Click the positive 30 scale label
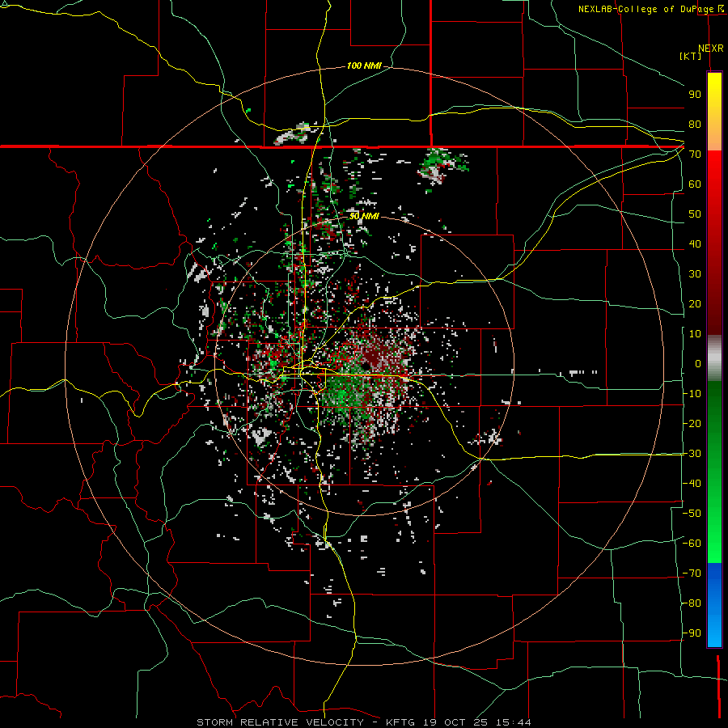The width and height of the screenshot is (728, 728). coord(695,274)
